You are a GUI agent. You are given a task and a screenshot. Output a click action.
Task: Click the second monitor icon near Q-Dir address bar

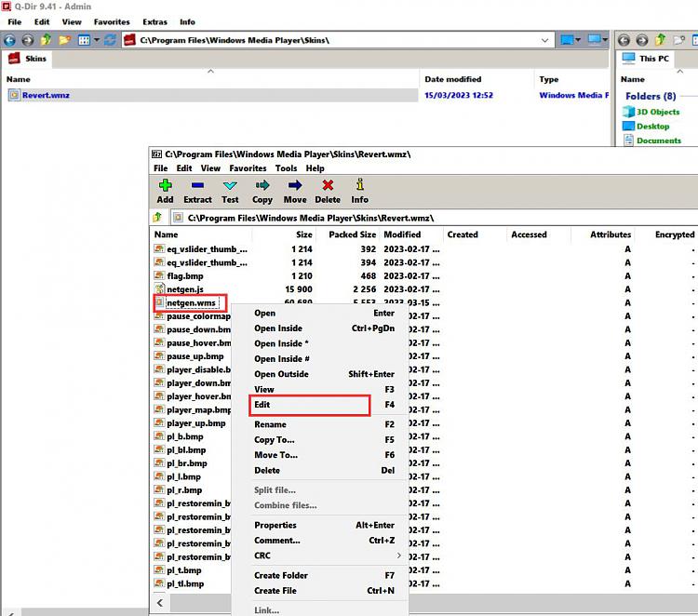coord(595,41)
